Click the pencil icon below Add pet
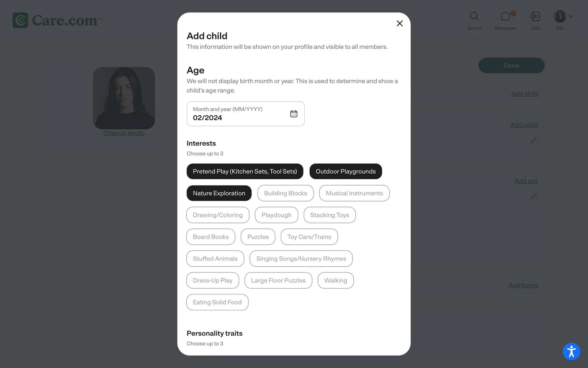The image size is (588, 368). (x=533, y=196)
